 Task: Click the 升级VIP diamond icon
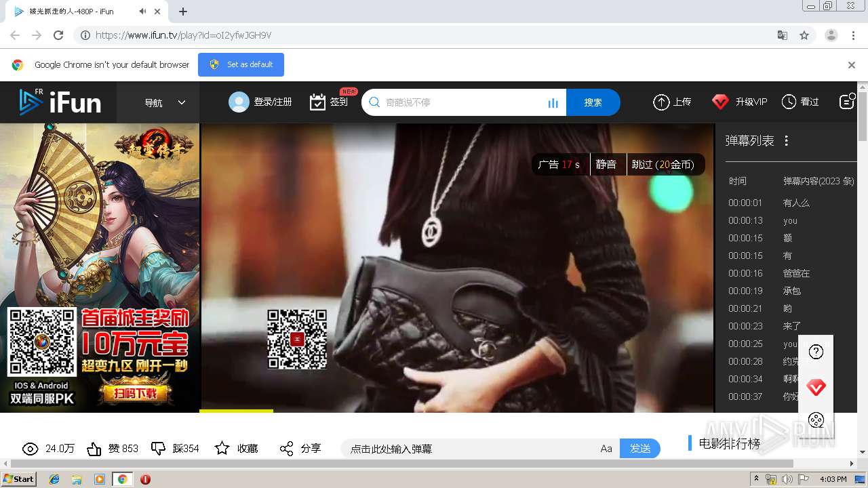pos(720,102)
